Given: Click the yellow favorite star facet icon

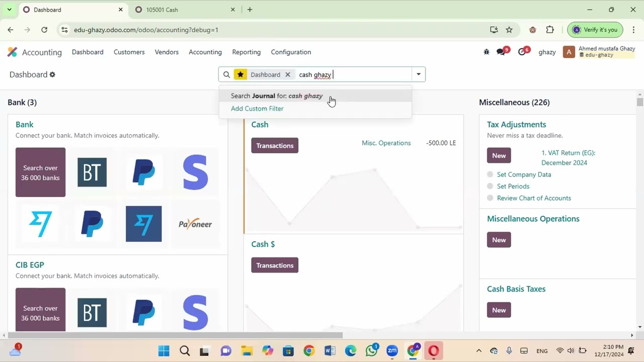Looking at the screenshot, I should pyautogui.click(x=240, y=74).
